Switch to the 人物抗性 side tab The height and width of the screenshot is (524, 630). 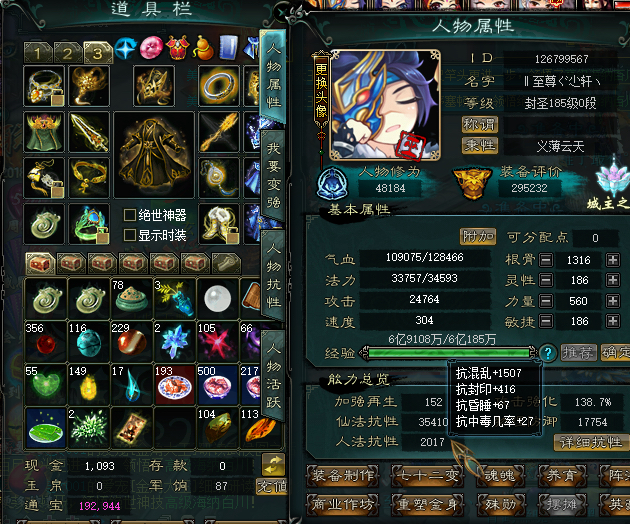274,275
